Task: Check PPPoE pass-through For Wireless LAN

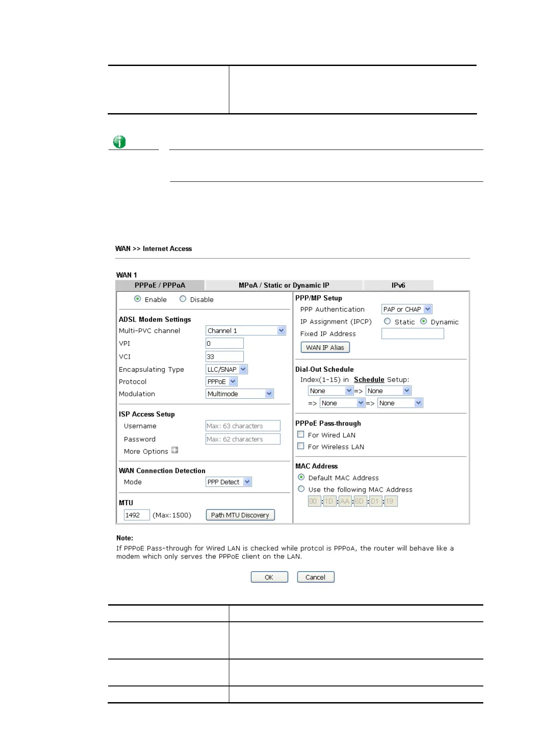Action: pos(301,446)
